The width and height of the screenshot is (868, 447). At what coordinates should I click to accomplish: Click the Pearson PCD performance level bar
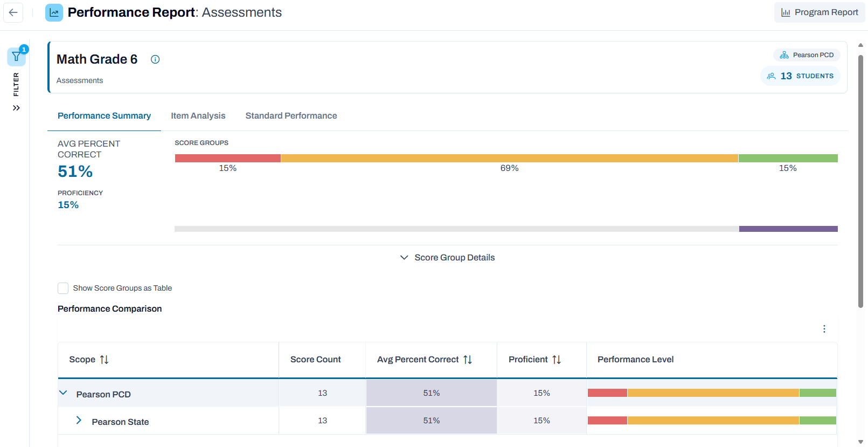[x=712, y=393]
